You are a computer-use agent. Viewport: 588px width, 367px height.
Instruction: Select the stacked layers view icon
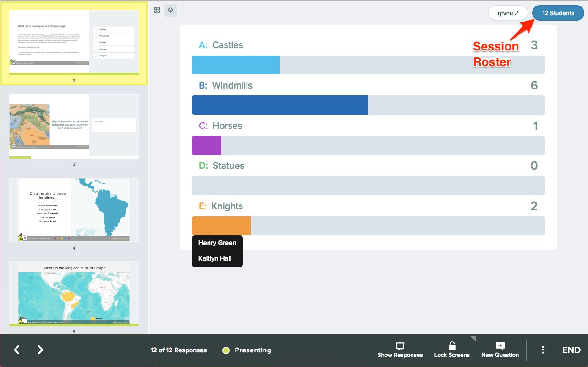170,10
